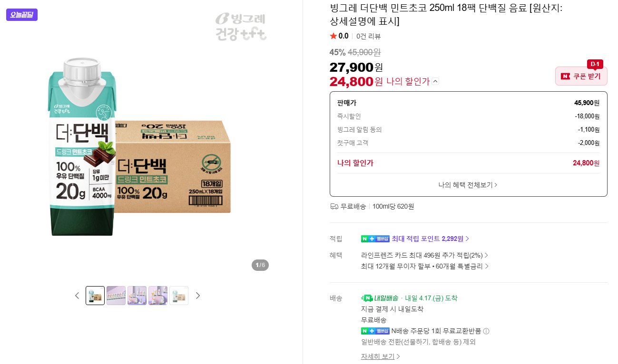Click the info icon beside 무료교환반품
Viewport: 618px width, 364px height.
(x=486, y=331)
